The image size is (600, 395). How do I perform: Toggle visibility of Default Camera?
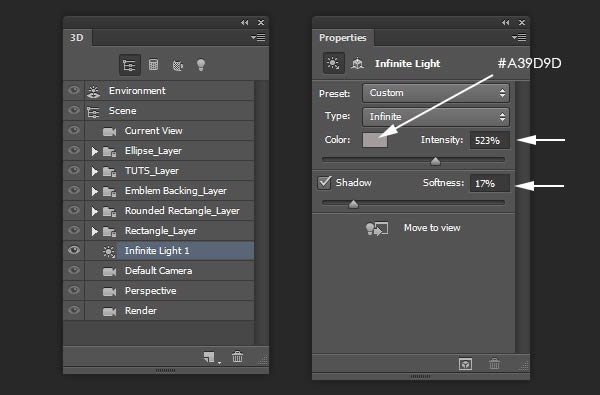[74, 270]
